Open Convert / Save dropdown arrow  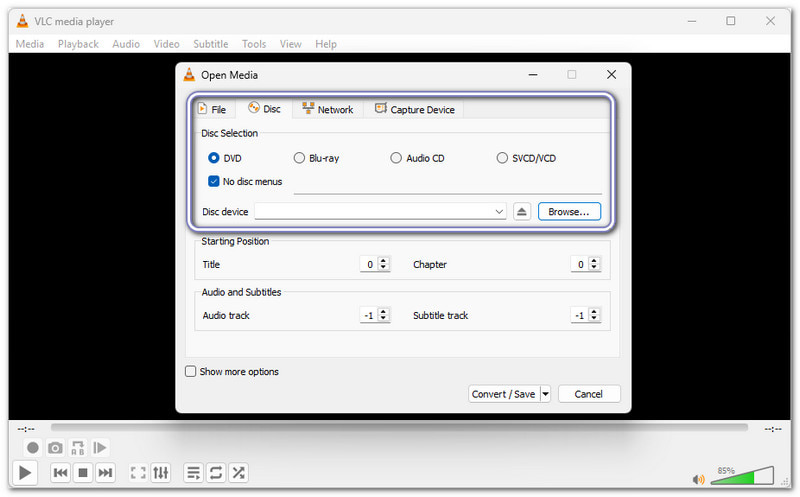pyautogui.click(x=545, y=394)
